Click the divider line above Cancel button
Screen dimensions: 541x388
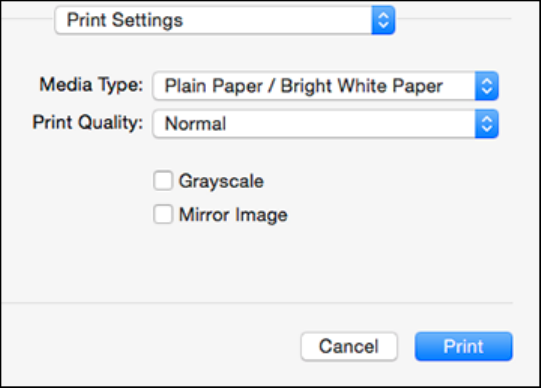(x=257, y=303)
